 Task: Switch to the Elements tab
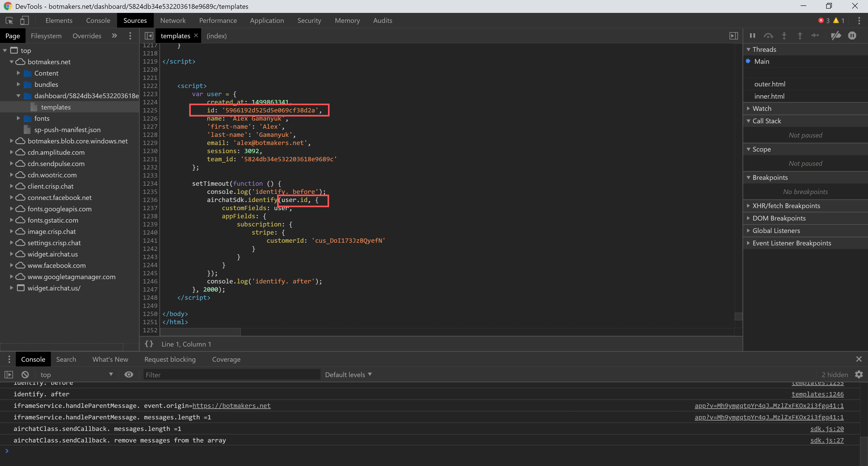(x=59, y=21)
